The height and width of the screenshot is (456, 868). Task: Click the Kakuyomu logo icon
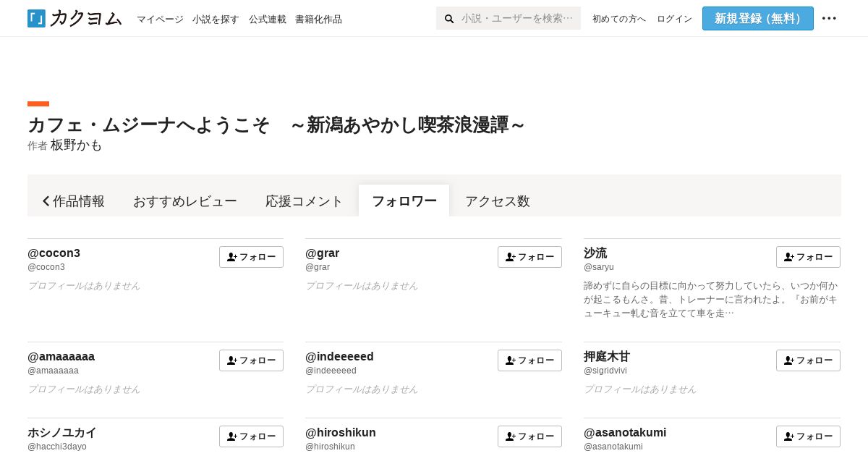[x=36, y=18]
